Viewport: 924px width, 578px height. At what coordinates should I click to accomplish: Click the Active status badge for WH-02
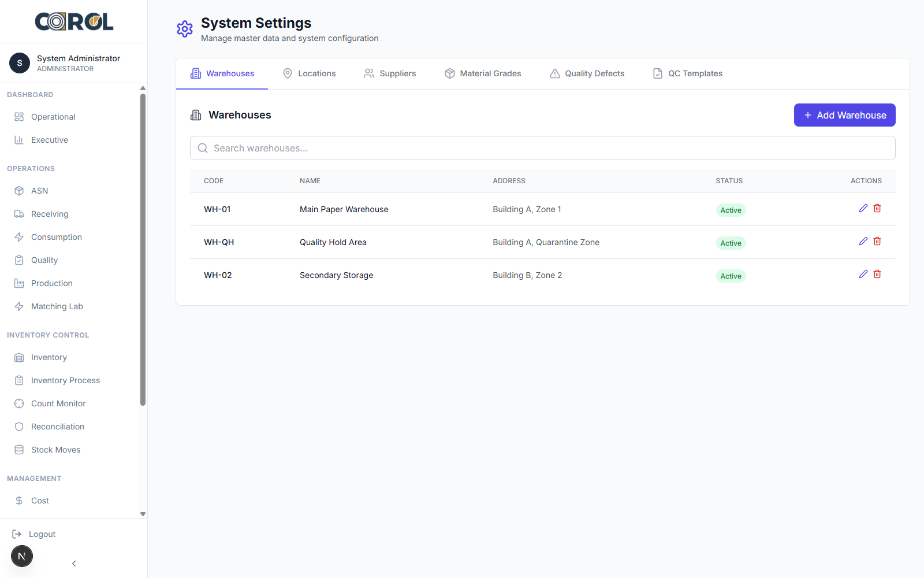point(731,276)
